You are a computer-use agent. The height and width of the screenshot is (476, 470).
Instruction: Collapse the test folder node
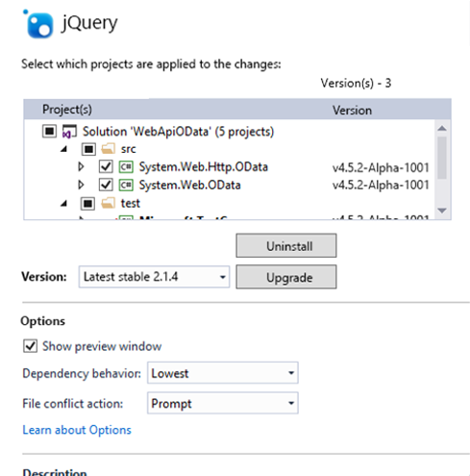[64, 203]
